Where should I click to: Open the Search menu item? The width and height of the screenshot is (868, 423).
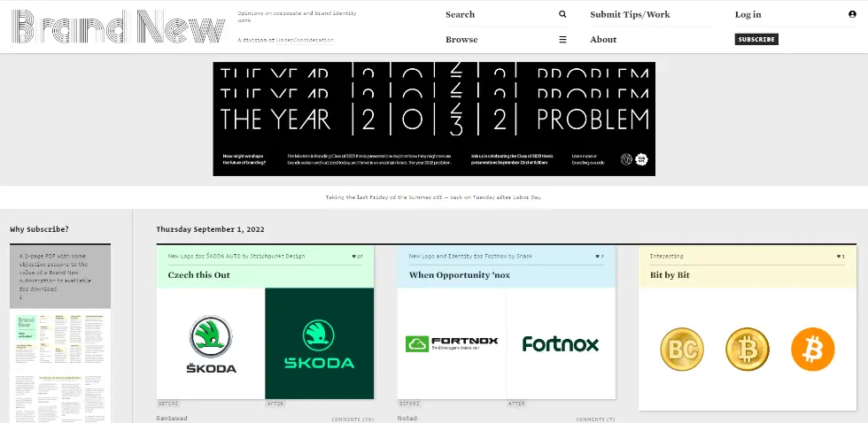coord(460,14)
